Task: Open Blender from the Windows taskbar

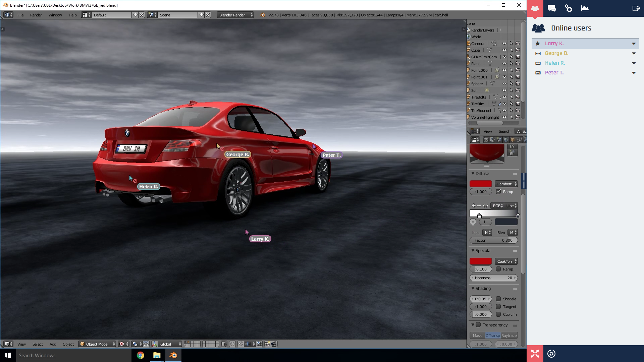Action: click(173, 355)
